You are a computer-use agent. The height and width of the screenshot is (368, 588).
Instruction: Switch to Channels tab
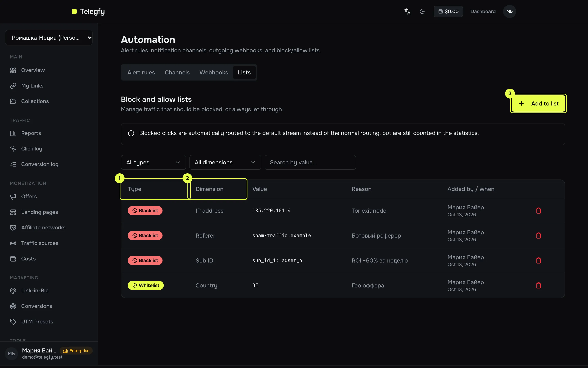click(x=177, y=73)
